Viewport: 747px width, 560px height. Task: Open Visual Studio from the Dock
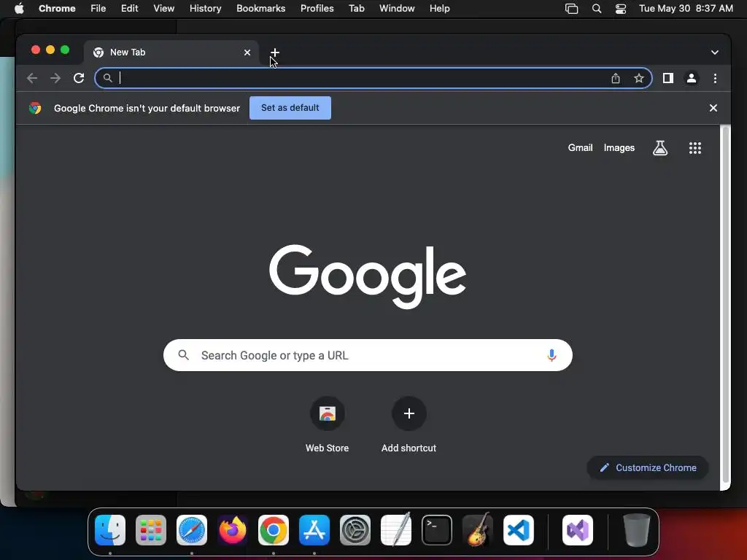(x=578, y=530)
